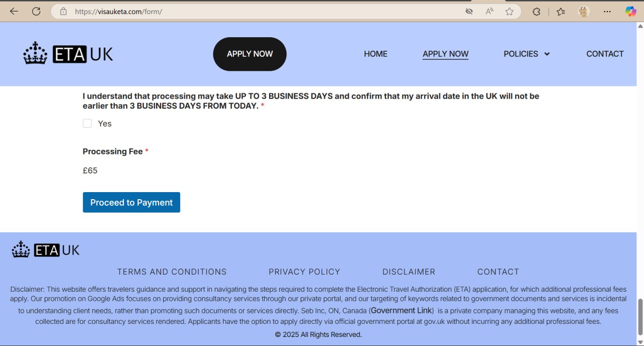
Task: Click the tracking prevention eye icon
Action: click(x=469, y=11)
